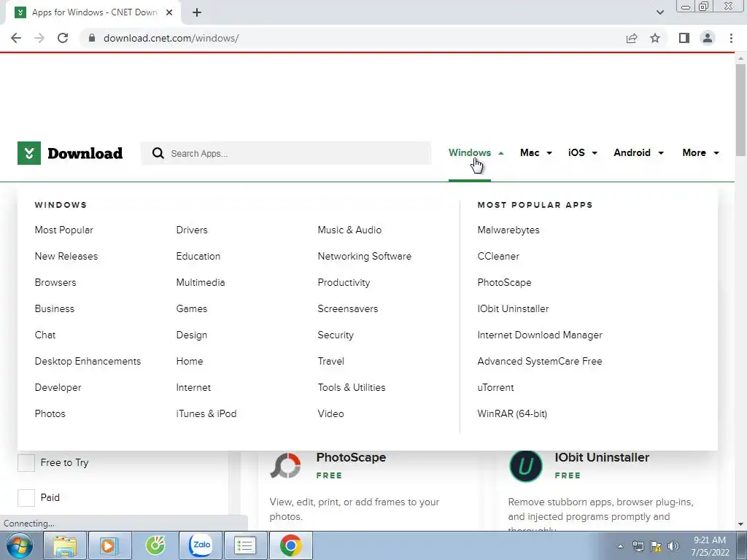
Task: Click the Action Center flag tray icon
Action: pos(656,546)
